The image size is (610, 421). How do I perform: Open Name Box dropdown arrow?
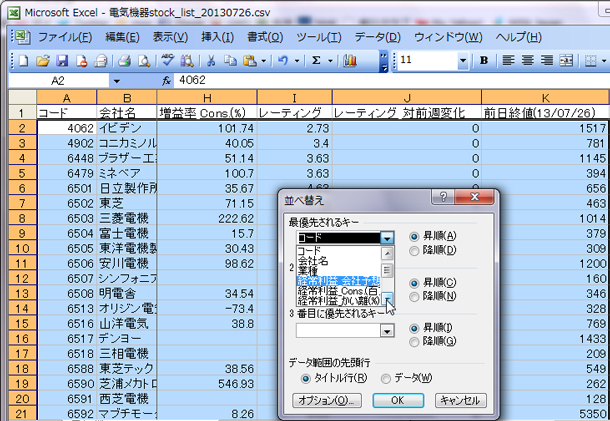click(116, 81)
